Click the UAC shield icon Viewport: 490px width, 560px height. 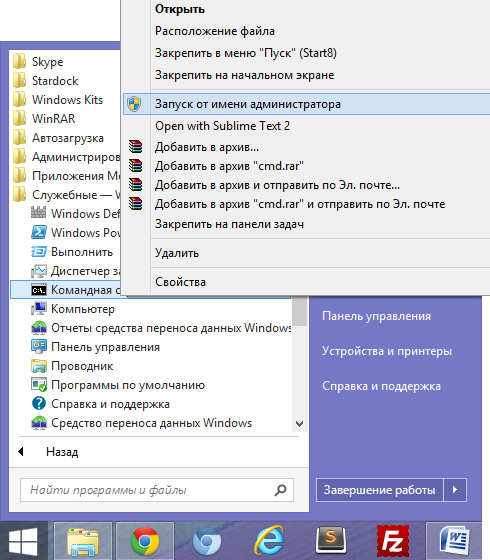(134, 104)
